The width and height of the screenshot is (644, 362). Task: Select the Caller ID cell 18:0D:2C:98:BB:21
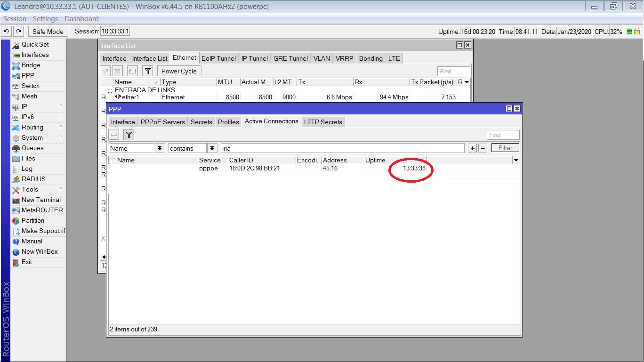[x=255, y=168]
